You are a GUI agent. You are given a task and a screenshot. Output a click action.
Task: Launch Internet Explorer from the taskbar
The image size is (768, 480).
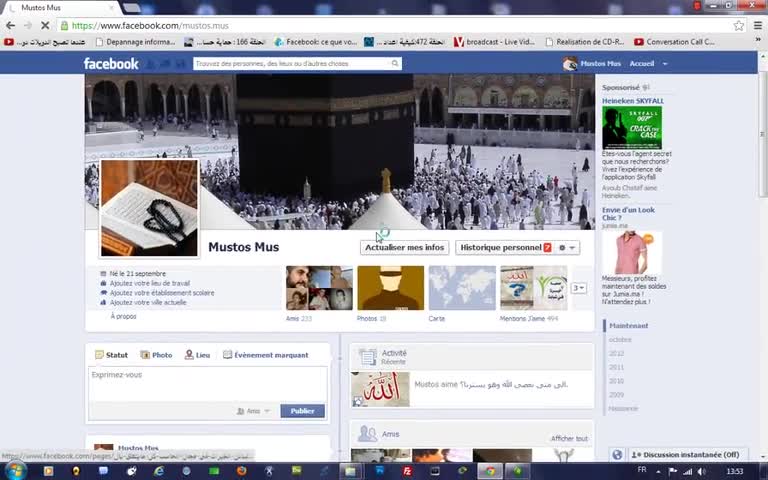158,471
